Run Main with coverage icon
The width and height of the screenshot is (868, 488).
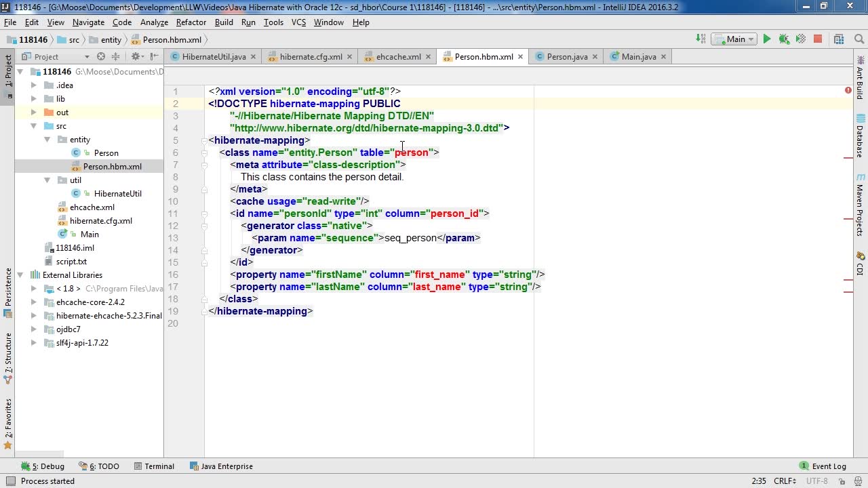coord(801,39)
